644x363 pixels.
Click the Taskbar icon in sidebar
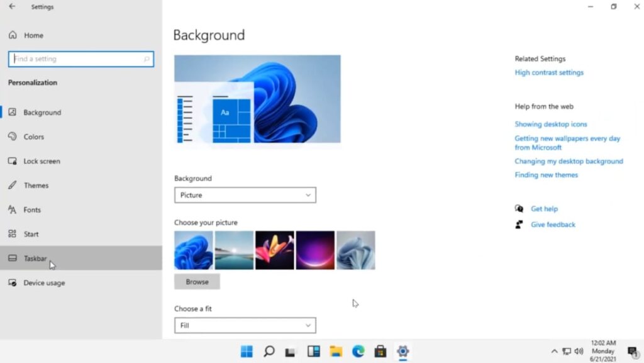[x=13, y=258]
